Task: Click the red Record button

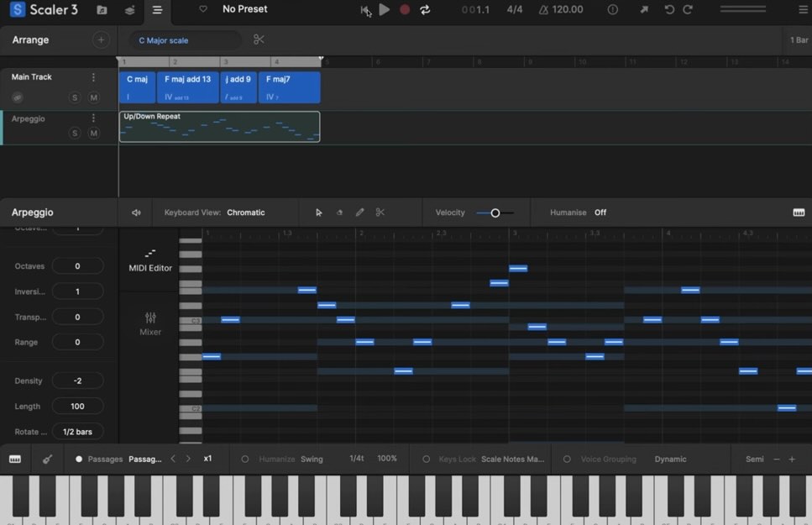Action: pyautogui.click(x=405, y=10)
